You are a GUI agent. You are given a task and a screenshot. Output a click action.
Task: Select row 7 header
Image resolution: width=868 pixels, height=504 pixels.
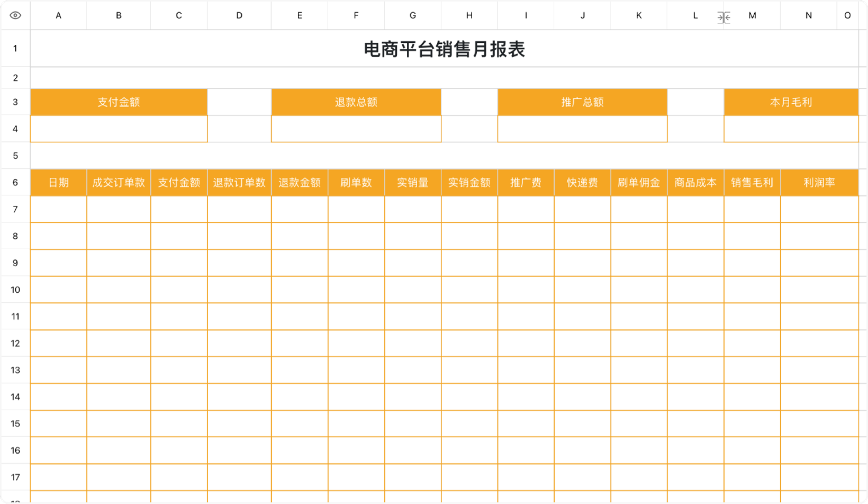click(15, 209)
